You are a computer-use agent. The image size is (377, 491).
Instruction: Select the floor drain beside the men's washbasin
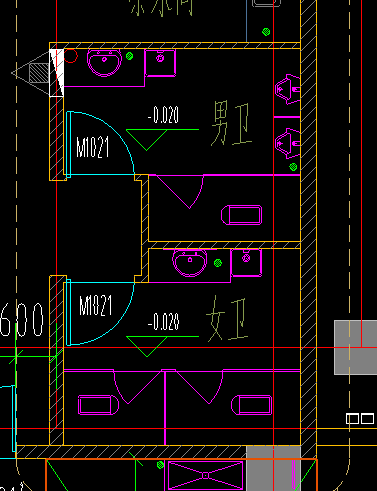(130, 56)
